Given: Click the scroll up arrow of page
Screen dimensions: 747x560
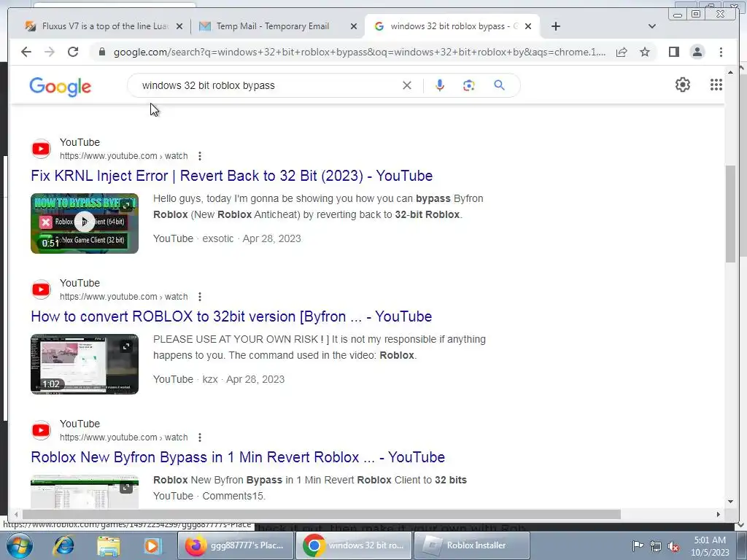Looking at the screenshot, I should click(730, 72).
